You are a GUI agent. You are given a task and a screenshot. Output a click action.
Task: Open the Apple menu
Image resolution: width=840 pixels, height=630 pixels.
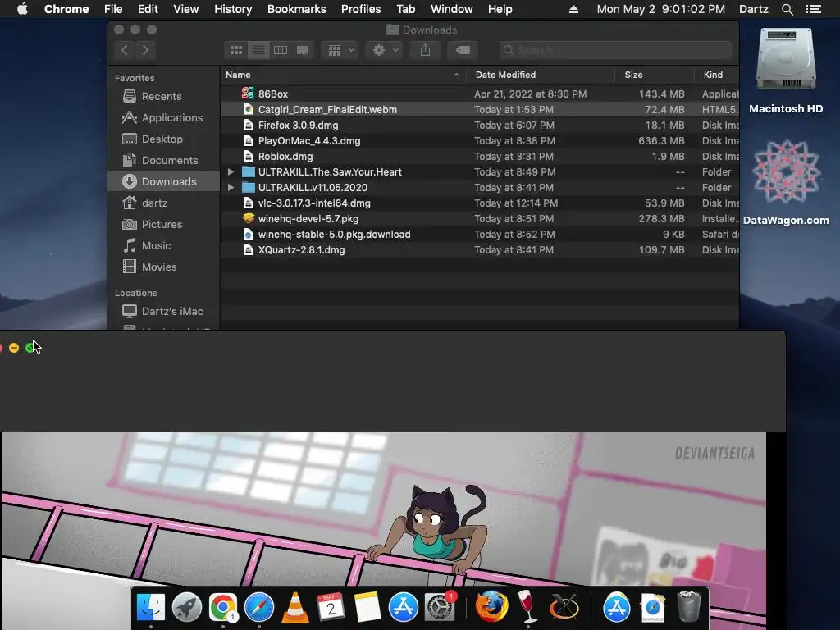(x=22, y=9)
